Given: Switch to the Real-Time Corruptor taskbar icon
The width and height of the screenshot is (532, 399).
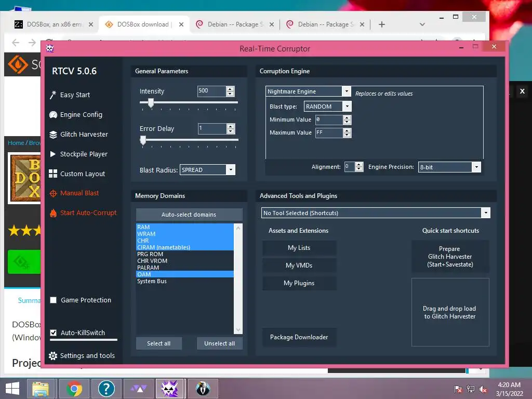Looking at the screenshot, I should point(170,389).
